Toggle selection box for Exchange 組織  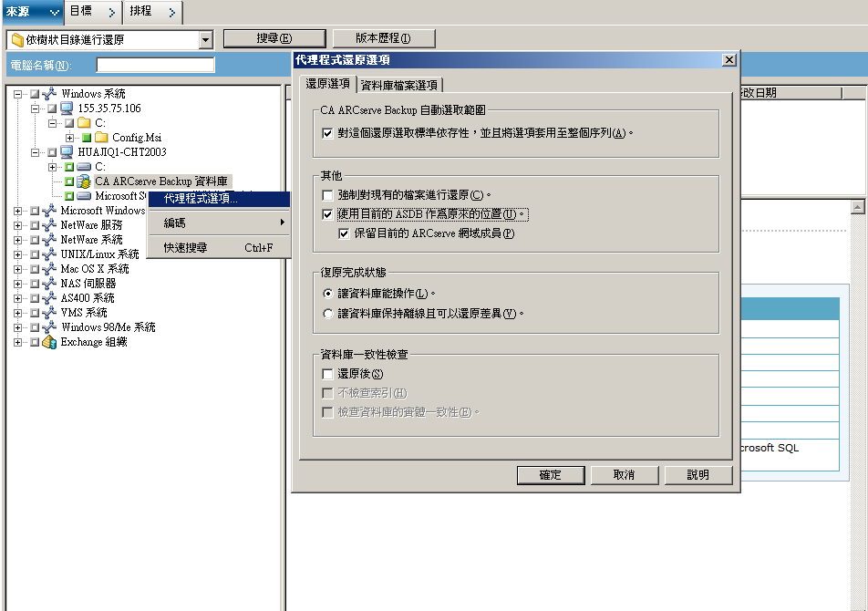(35, 342)
